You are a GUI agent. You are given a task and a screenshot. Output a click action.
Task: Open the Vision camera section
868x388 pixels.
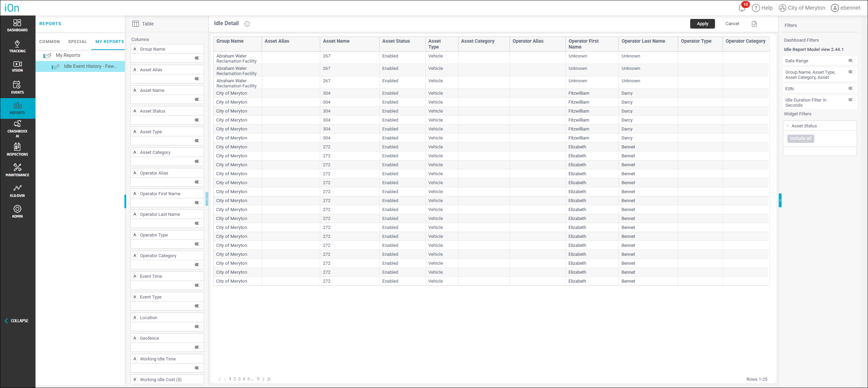[x=17, y=66]
